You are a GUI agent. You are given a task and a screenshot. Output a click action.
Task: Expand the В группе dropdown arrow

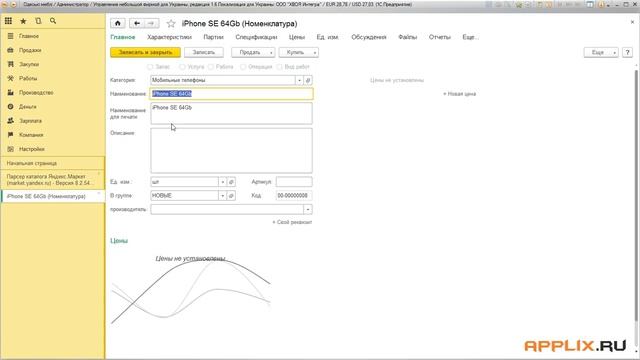(223, 196)
